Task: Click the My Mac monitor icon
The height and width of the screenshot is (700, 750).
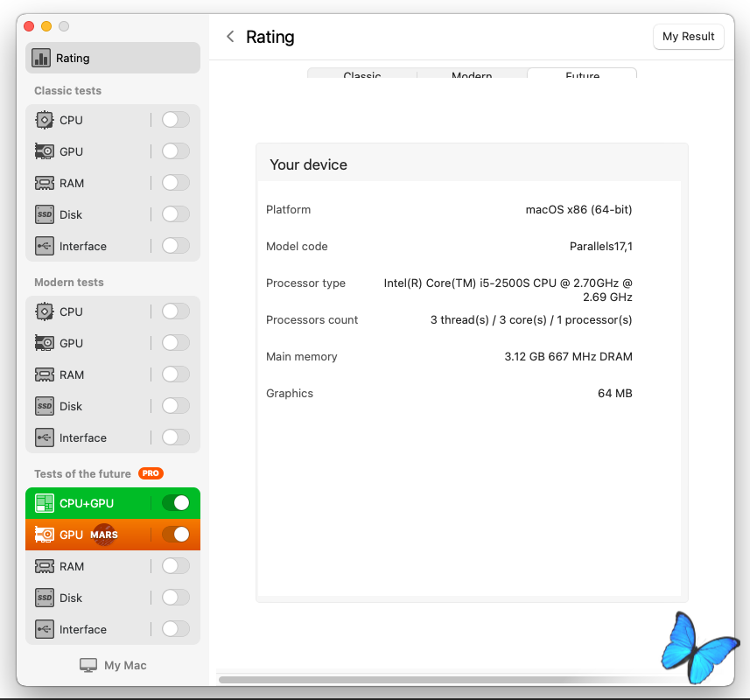Action: click(x=88, y=666)
